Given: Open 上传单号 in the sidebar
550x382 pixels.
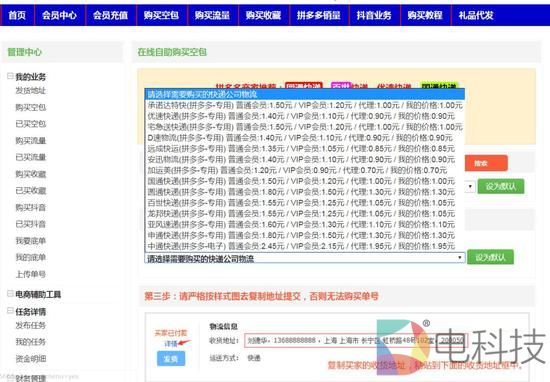Looking at the screenshot, I should coord(31,274).
